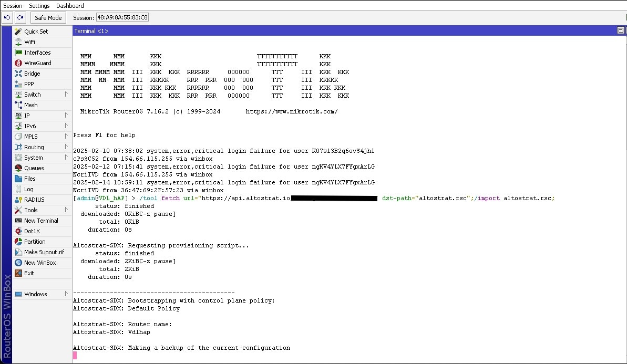Click the IPv6 menu icon
627x364 pixels.
point(18,126)
